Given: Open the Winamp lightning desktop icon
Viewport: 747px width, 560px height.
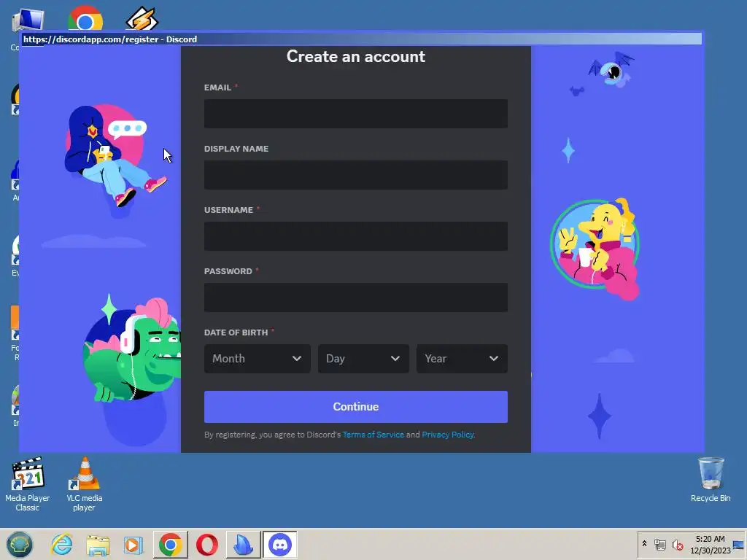Looking at the screenshot, I should pyautogui.click(x=142, y=19).
